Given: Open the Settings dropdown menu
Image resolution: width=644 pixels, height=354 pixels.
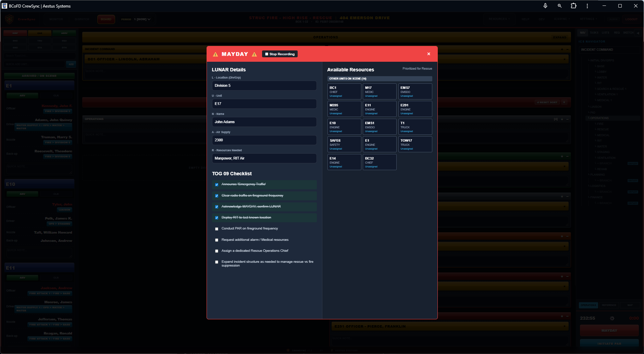Looking at the screenshot, I should pyautogui.click(x=588, y=19).
